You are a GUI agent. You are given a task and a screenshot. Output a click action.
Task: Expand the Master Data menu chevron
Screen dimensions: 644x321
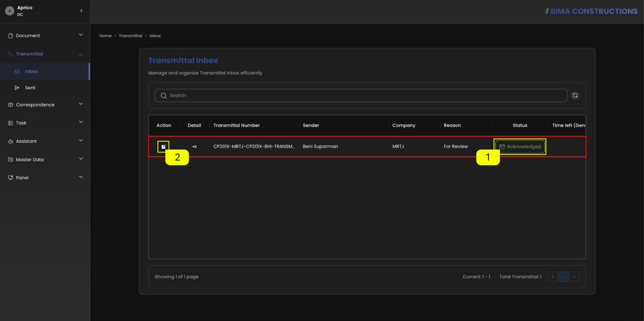81,158
